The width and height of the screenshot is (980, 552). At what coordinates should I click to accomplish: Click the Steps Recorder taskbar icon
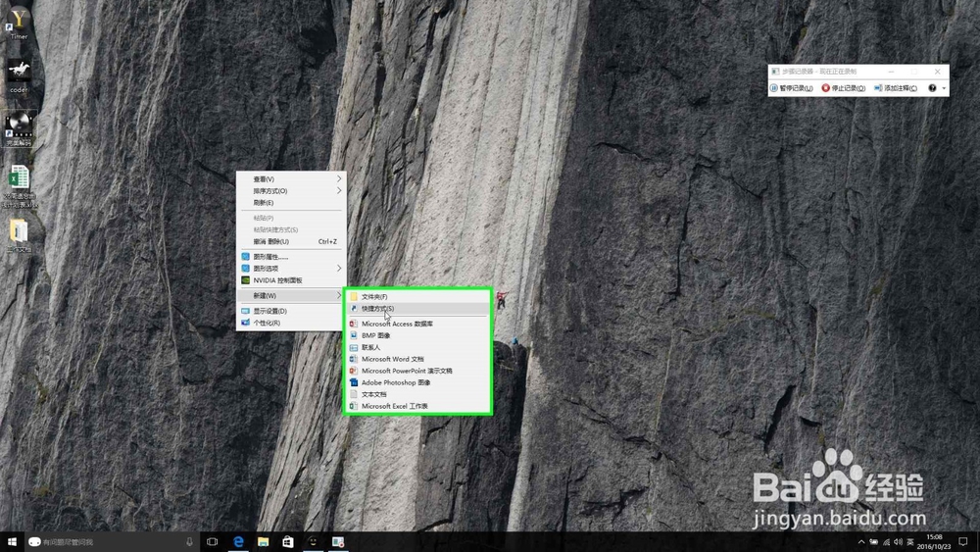click(338, 542)
